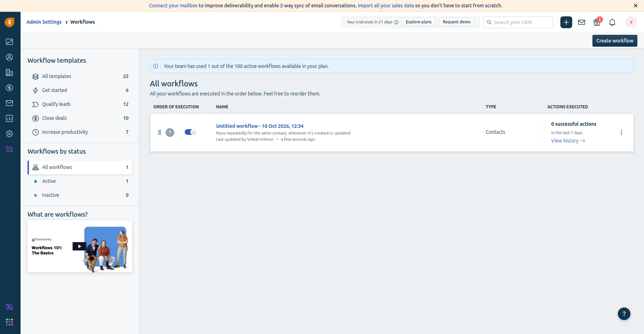This screenshot has height=334, width=644.
Task: Select Close deals templates
Action: click(x=80, y=118)
